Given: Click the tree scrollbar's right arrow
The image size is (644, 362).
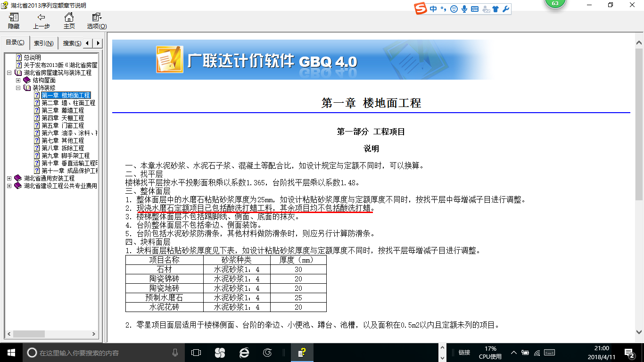Looking at the screenshot, I should (x=94, y=334).
